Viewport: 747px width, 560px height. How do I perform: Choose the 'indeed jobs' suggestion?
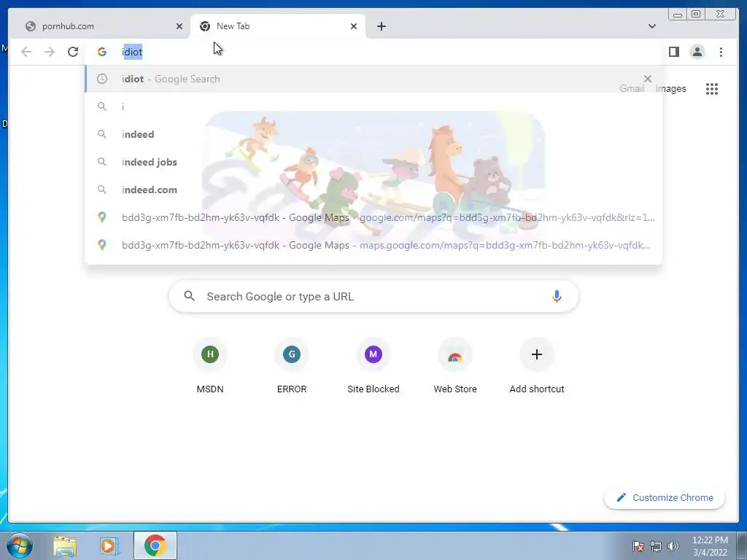click(373, 162)
